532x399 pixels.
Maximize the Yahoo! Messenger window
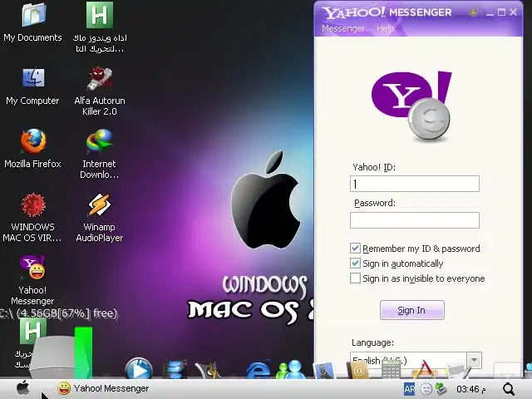tap(501, 12)
